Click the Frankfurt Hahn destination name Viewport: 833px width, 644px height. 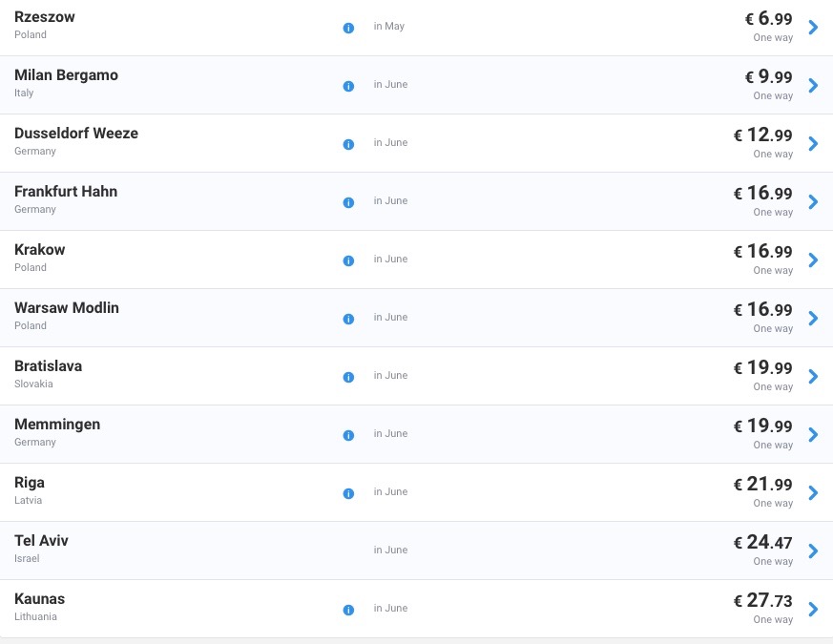coord(66,191)
